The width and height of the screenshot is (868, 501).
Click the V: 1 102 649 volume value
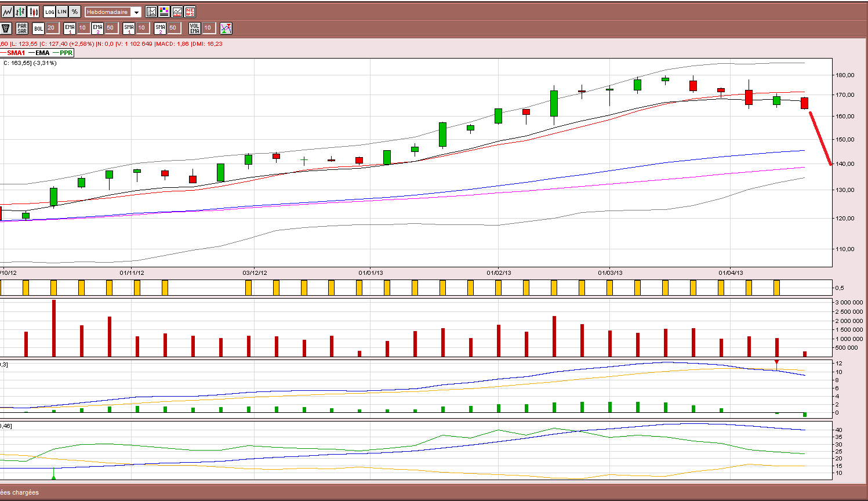click(x=135, y=43)
